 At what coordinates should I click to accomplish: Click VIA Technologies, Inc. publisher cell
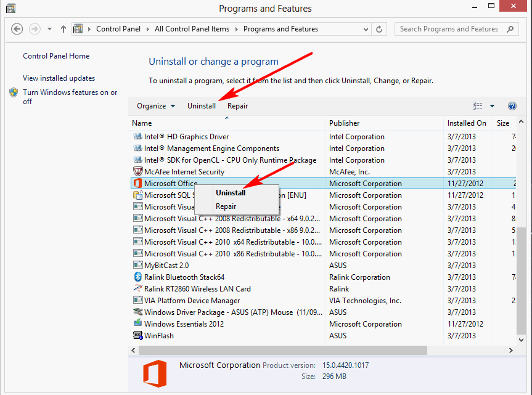point(365,301)
